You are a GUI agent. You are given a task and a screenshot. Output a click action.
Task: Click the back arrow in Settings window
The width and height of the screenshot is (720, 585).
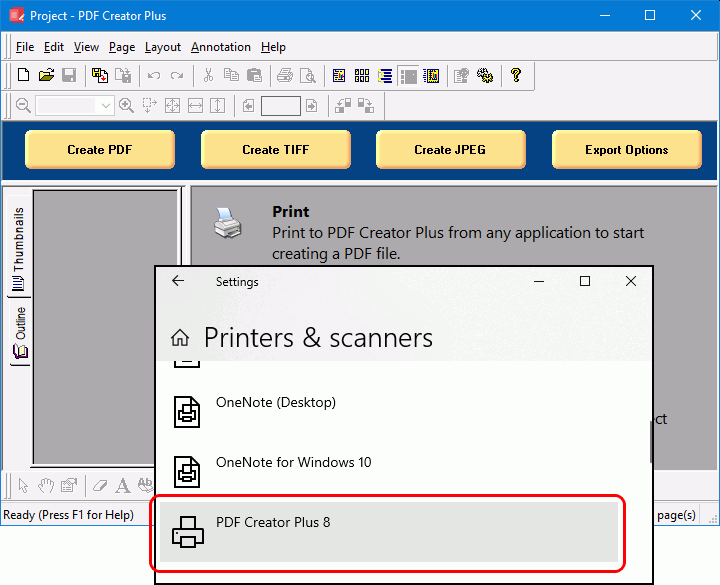[178, 281]
